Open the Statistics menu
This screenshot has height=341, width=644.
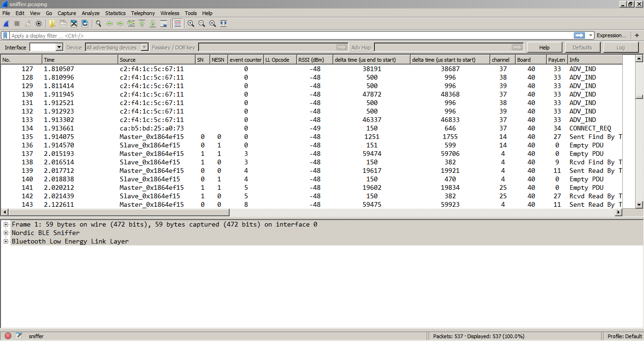[116, 13]
